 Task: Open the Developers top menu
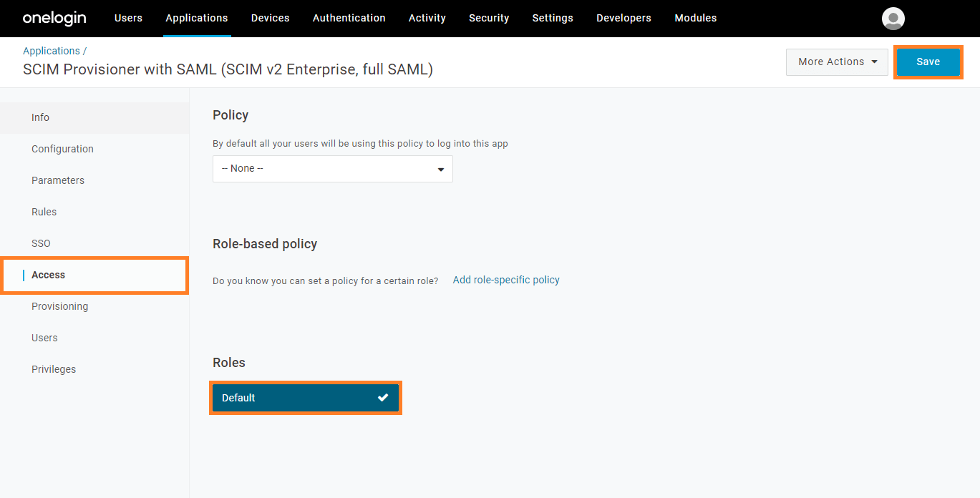pyautogui.click(x=624, y=18)
